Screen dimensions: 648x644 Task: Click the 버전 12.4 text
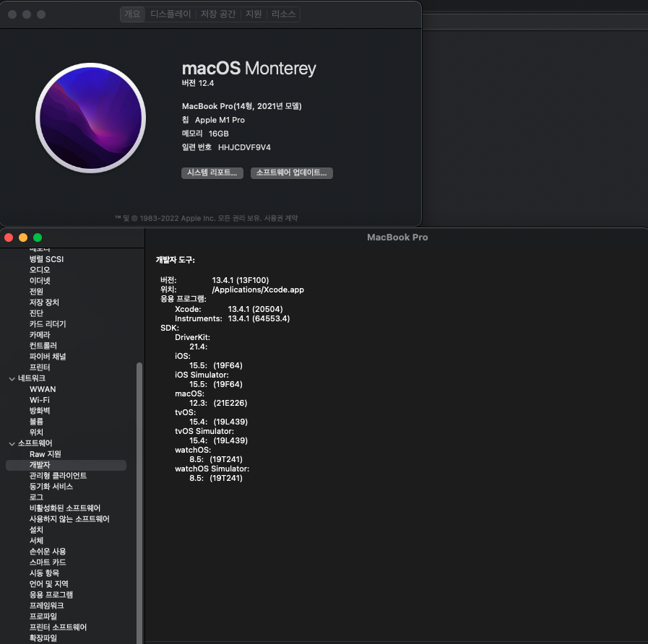[198, 83]
